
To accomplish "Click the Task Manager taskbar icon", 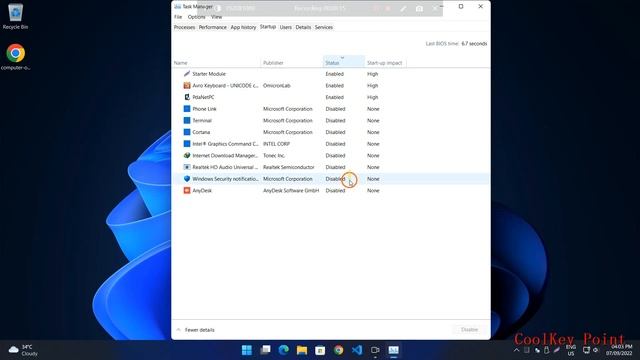I will coord(393,350).
